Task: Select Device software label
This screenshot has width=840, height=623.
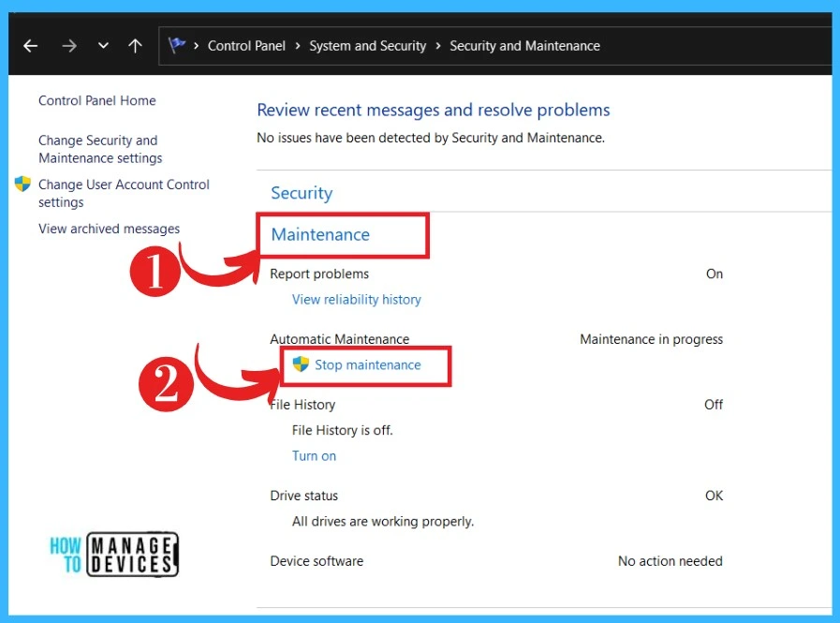Action: [317, 561]
